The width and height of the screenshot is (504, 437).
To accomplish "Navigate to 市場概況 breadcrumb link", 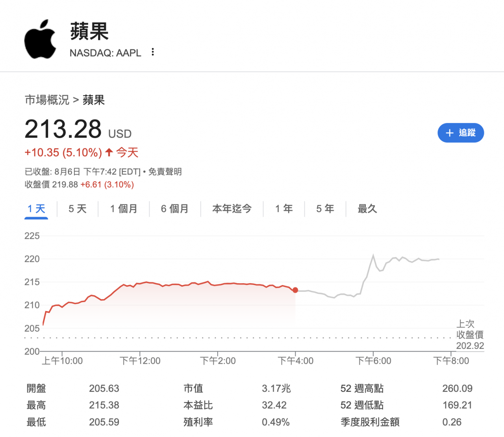I will pos(46,100).
